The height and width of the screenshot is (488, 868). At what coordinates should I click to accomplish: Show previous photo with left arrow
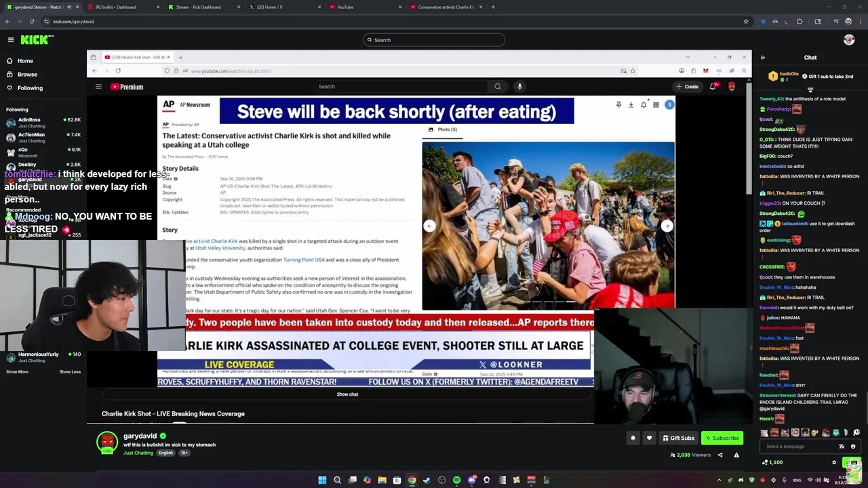click(429, 226)
